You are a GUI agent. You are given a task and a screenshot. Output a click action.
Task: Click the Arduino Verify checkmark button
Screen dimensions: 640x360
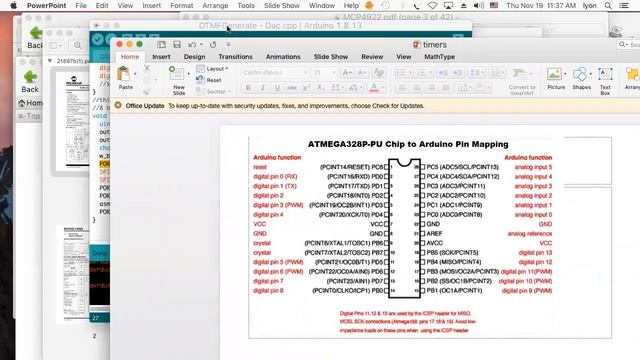(x=98, y=39)
